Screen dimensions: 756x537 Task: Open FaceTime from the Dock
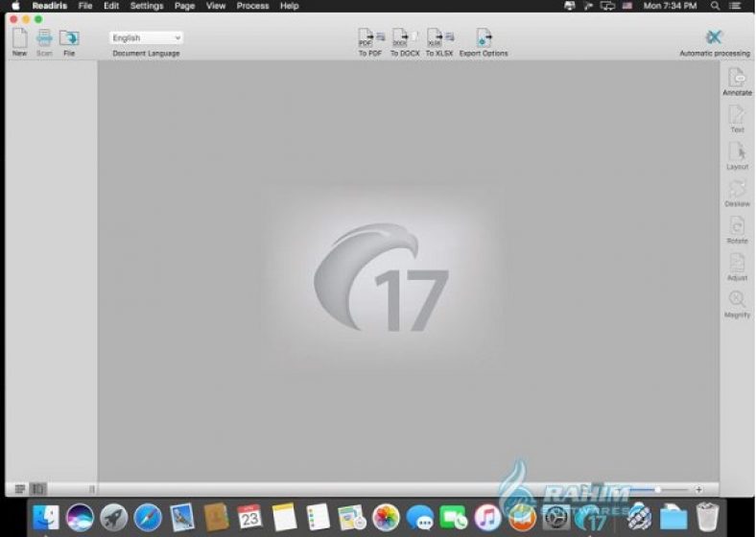454,518
